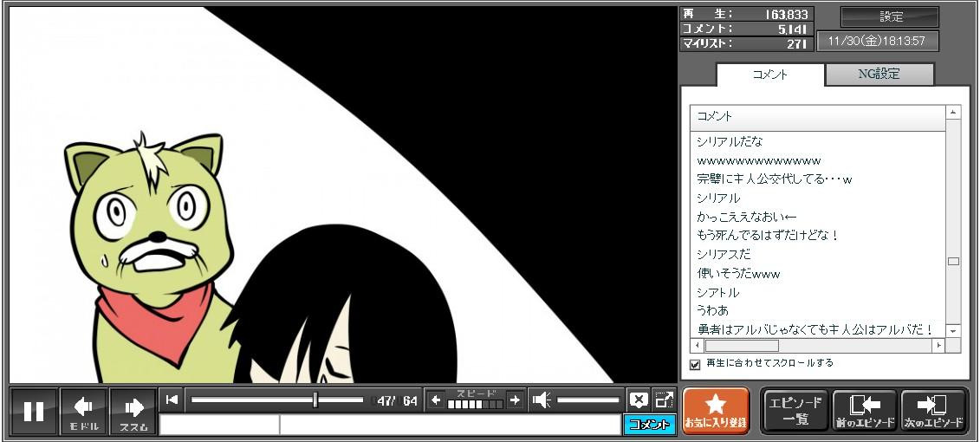Image resolution: width=980 pixels, height=442 pixels.
Task: Toggle the 再生に合わせてスクロールする checkbox
Action: [x=695, y=364]
